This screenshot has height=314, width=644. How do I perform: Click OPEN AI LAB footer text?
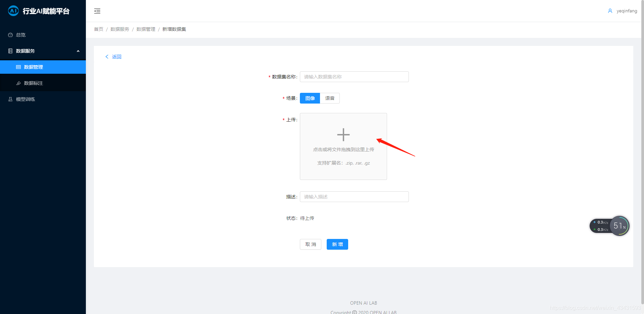364,303
